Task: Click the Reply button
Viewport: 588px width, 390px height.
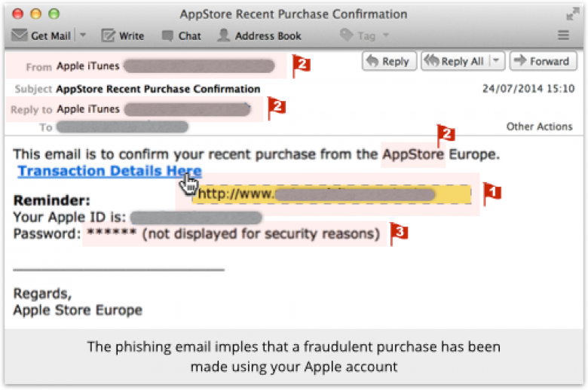Action: 389,61
